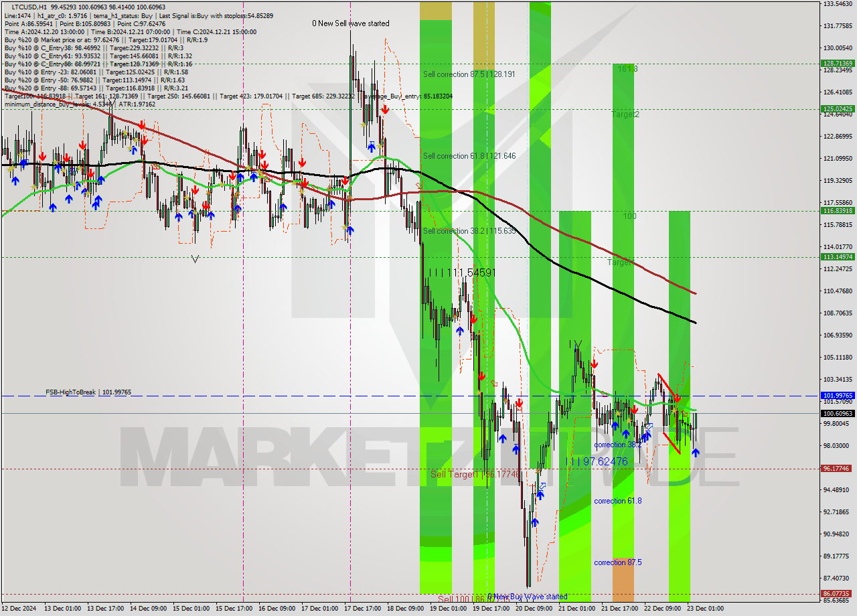The height and width of the screenshot is (616, 857).
Task: Click the 89.17795 price axis value
Action: [x=838, y=556]
